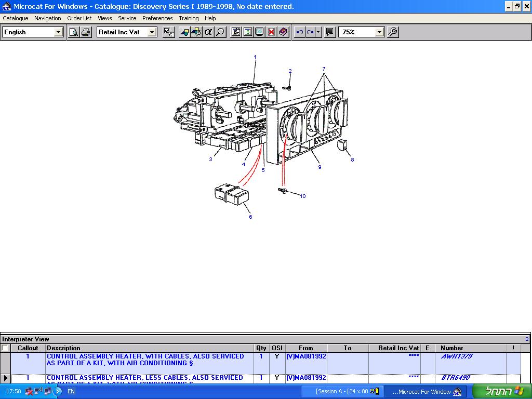This screenshot has height=399, width=532.
Task: Open the Navigation menu
Action: (x=47, y=18)
